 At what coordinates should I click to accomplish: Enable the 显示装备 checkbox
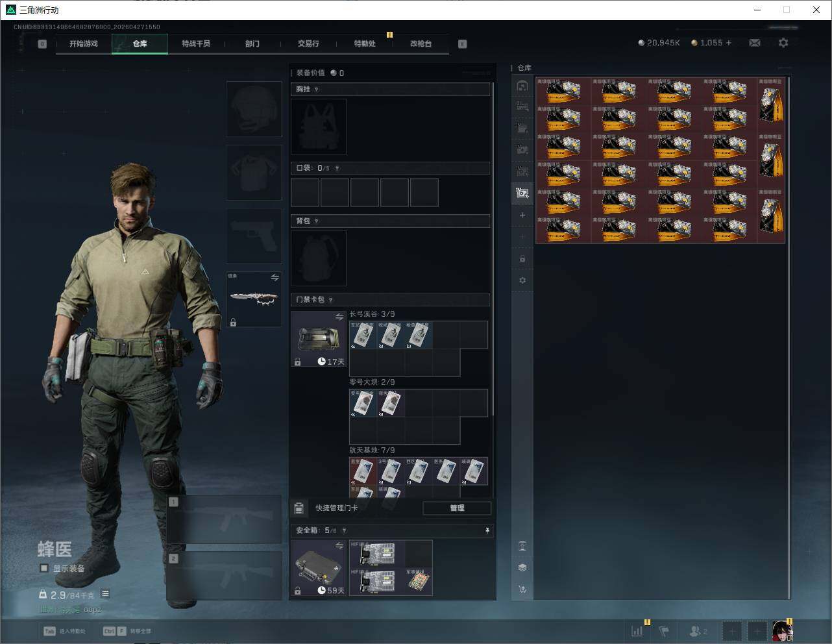pos(44,568)
